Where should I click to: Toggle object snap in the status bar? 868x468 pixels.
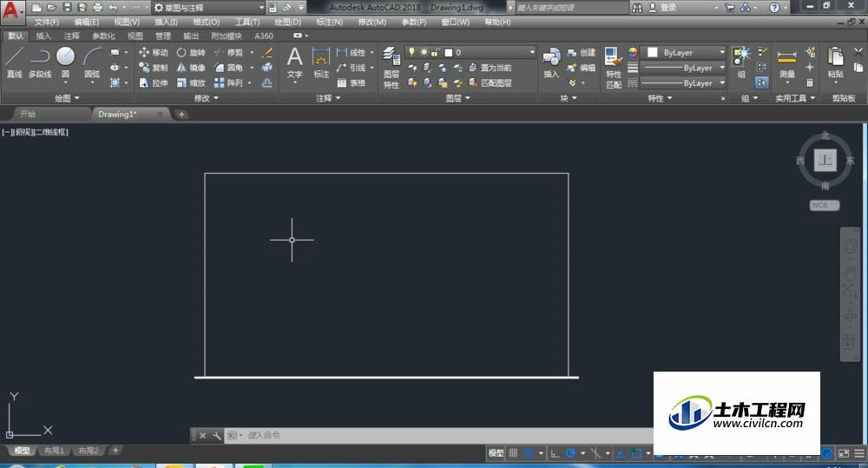pyautogui.click(x=636, y=453)
